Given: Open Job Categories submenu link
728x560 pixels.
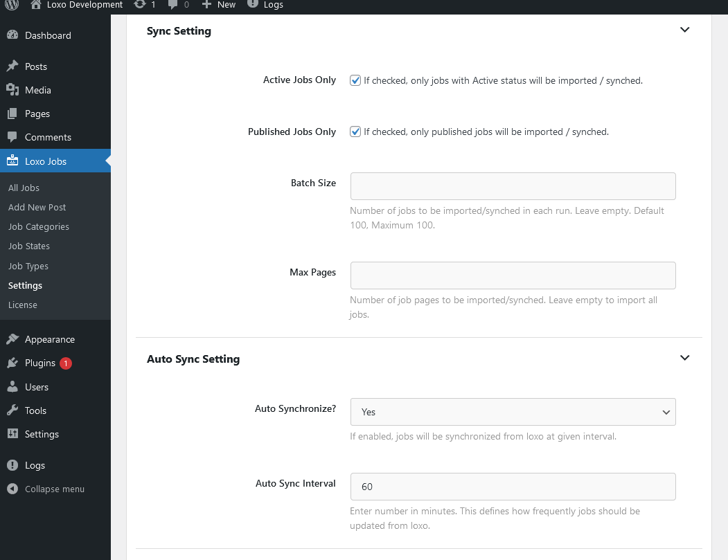Looking at the screenshot, I should (x=39, y=227).
